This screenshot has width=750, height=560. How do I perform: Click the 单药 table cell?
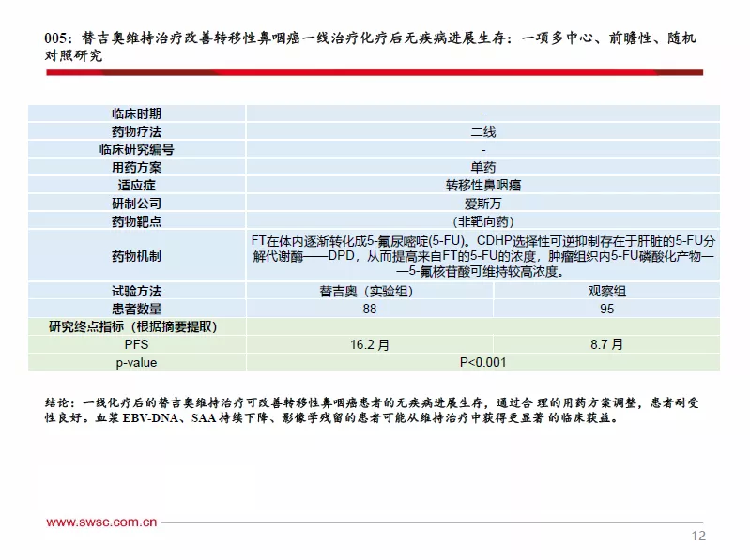pos(483,167)
